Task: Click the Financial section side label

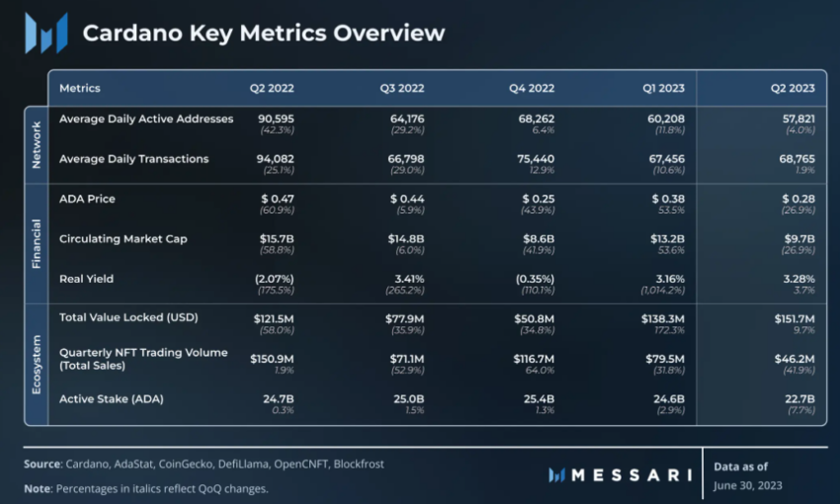Action: tap(37, 244)
